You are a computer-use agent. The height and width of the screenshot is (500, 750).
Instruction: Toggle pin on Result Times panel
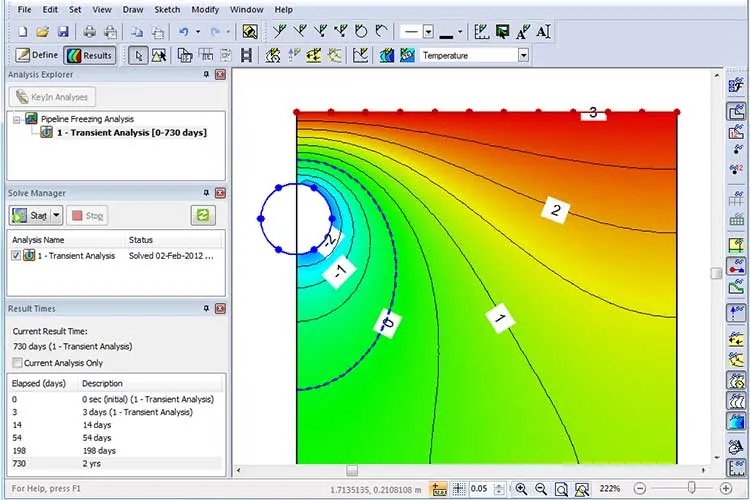point(206,309)
